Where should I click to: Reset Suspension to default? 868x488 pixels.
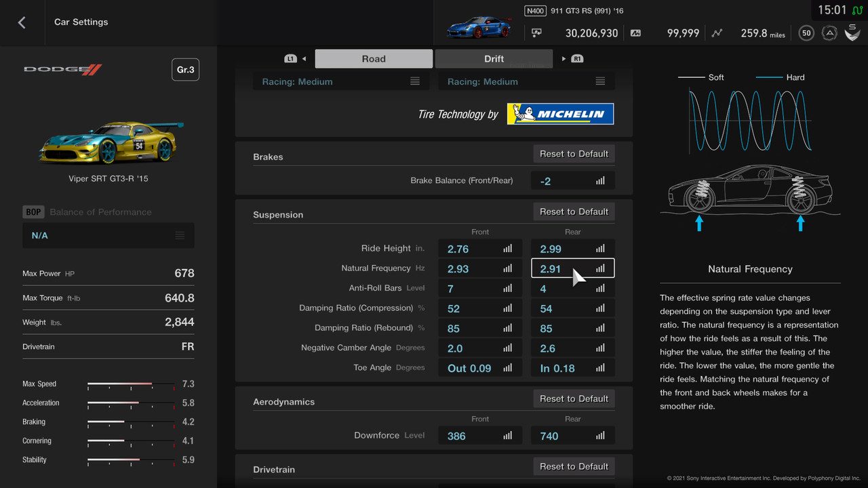click(x=574, y=211)
